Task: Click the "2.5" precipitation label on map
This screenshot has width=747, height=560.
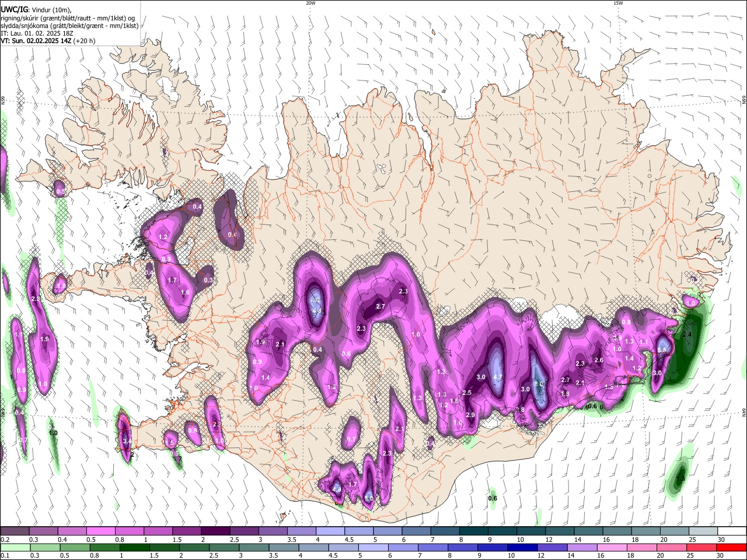Action: click(467, 393)
